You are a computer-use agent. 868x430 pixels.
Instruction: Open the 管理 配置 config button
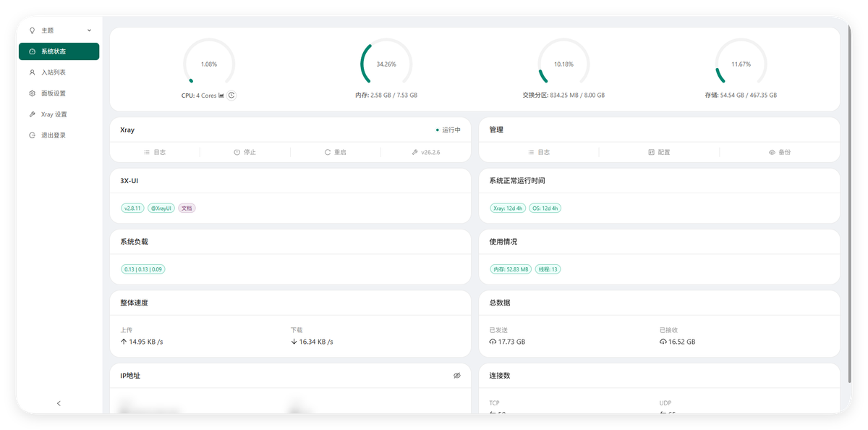(x=659, y=153)
